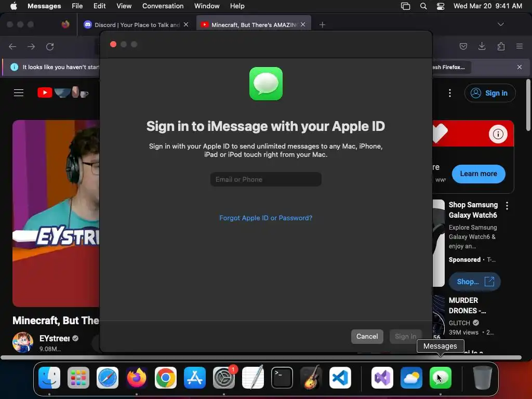
Task: Open the File menu
Action: tap(77, 6)
